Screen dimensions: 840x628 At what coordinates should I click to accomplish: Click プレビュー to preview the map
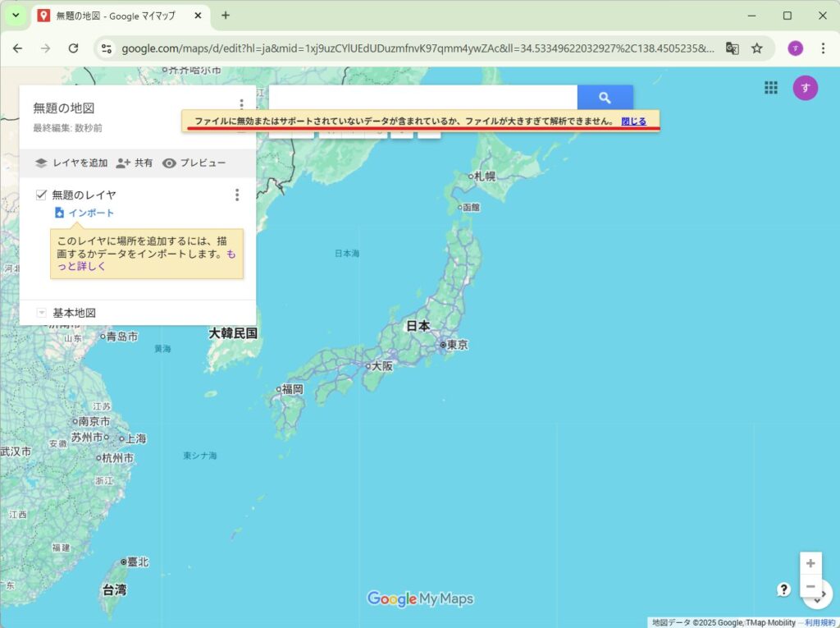coord(194,163)
